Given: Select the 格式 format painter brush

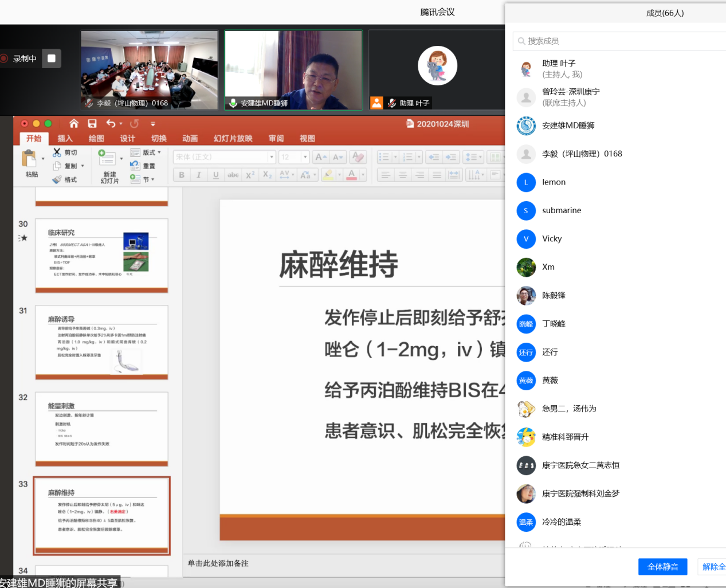Looking at the screenshot, I should point(57,179).
